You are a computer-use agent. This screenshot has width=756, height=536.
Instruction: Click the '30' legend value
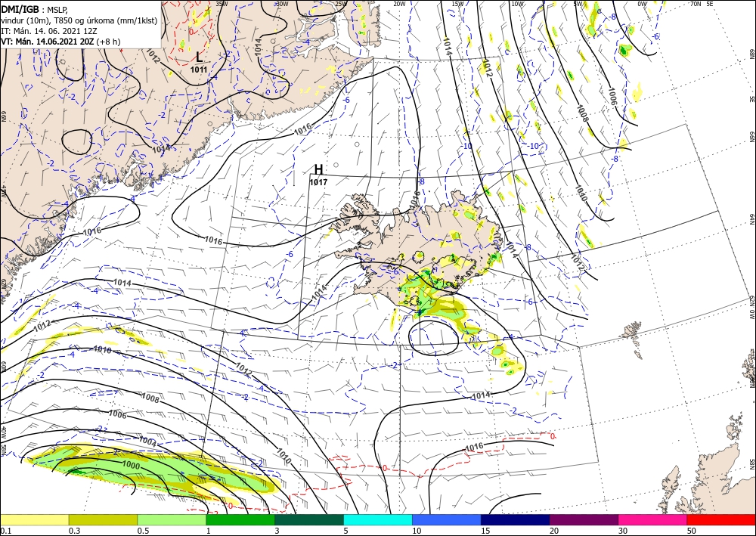click(624, 531)
